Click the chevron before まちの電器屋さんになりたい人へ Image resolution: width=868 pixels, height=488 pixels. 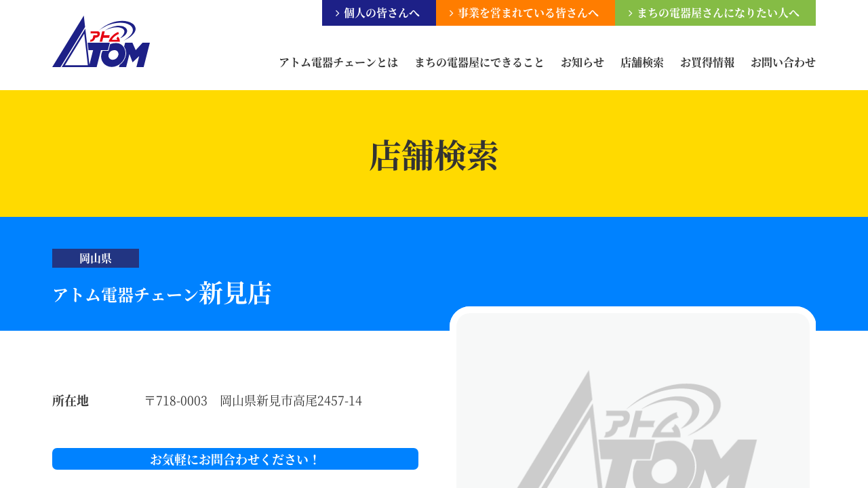(x=630, y=13)
